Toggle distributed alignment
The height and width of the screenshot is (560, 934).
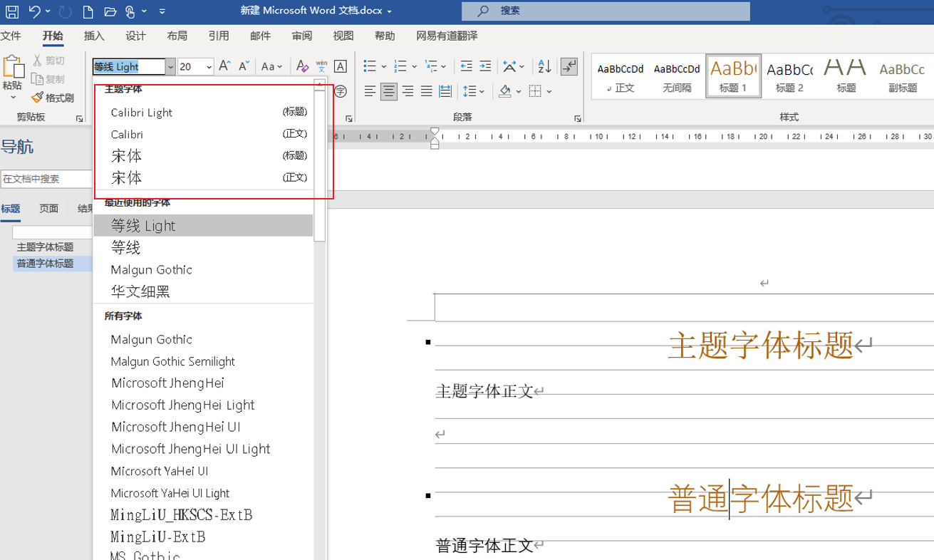pyautogui.click(x=445, y=91)
